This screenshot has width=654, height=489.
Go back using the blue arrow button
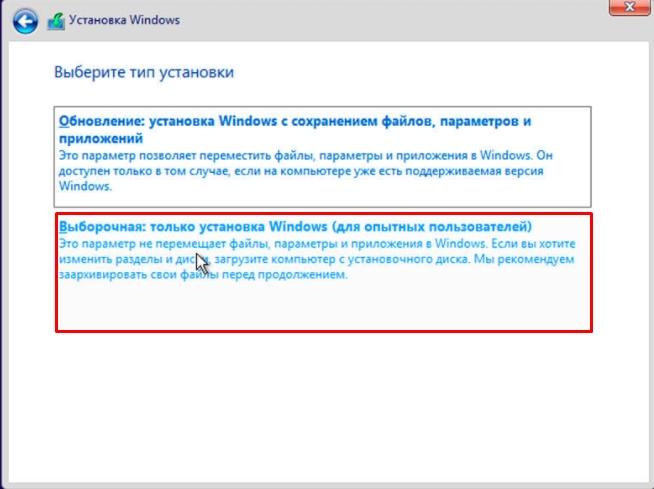point(25,21)
